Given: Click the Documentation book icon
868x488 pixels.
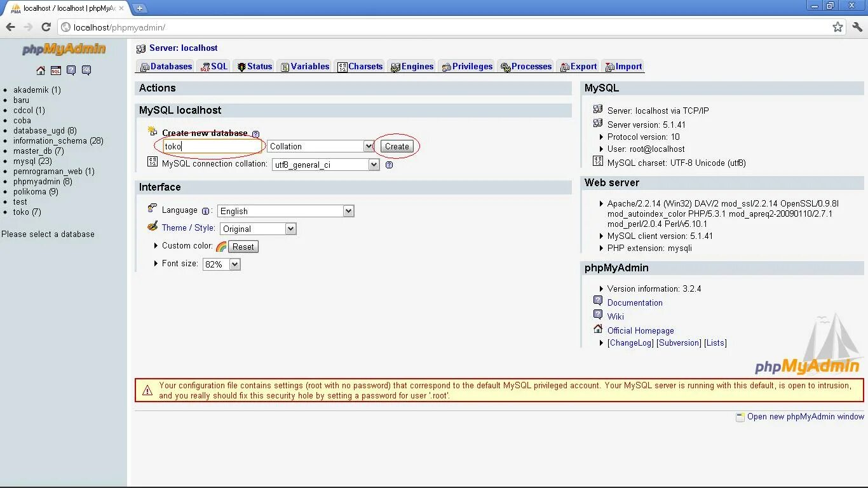Looking at the screenshot, I should (598, 301).
